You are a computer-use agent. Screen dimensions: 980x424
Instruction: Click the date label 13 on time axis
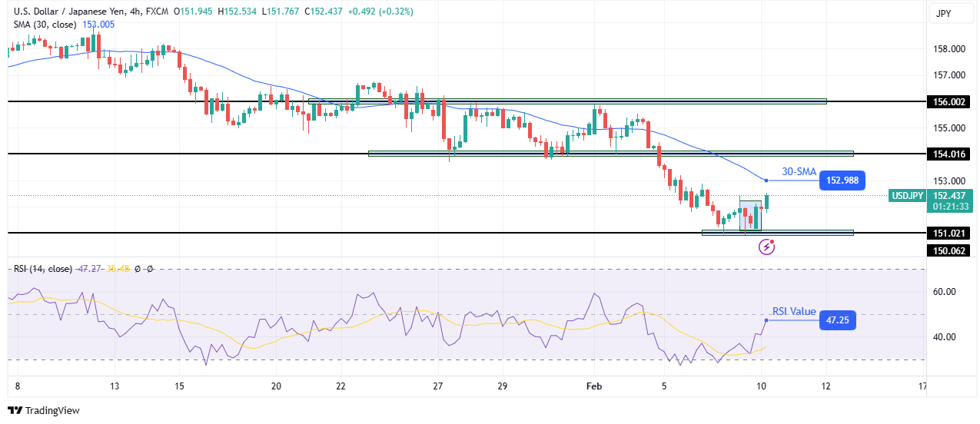coord(114,386)
